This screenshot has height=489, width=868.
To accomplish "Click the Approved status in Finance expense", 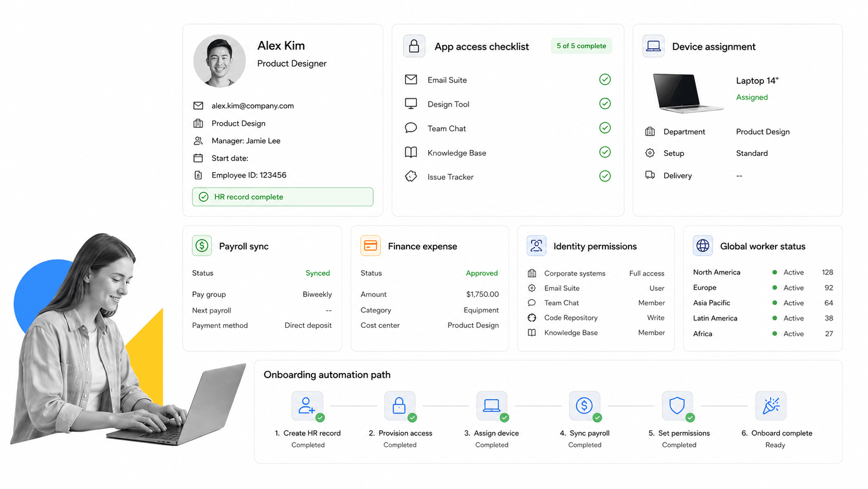I will point(482,273).
